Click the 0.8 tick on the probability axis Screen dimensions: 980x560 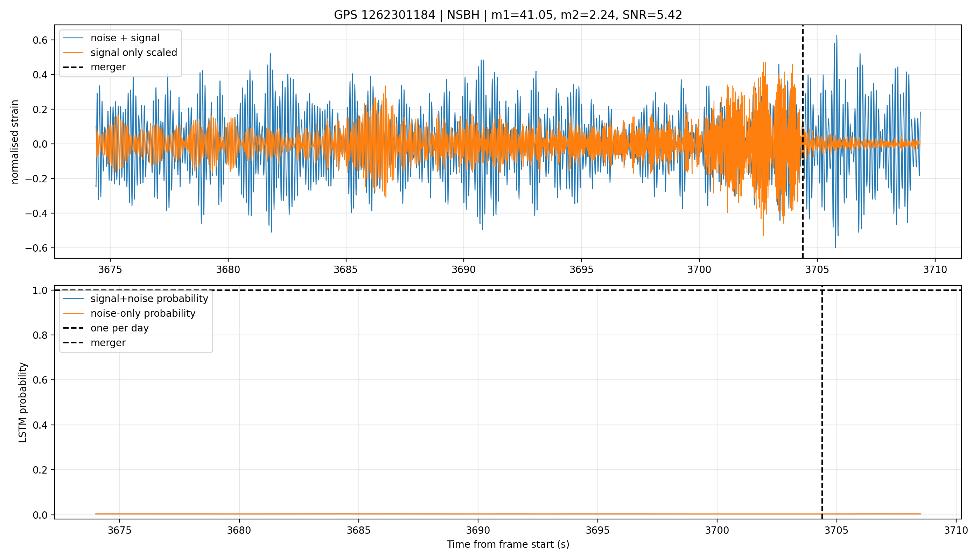tap(40, 335)
